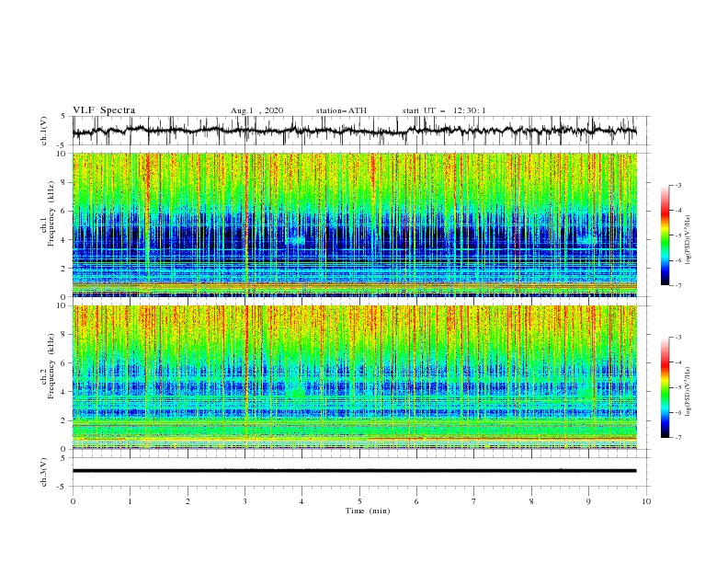Click tick label '9' on the Time axis

pyautogui.click(x=588, y=501)
